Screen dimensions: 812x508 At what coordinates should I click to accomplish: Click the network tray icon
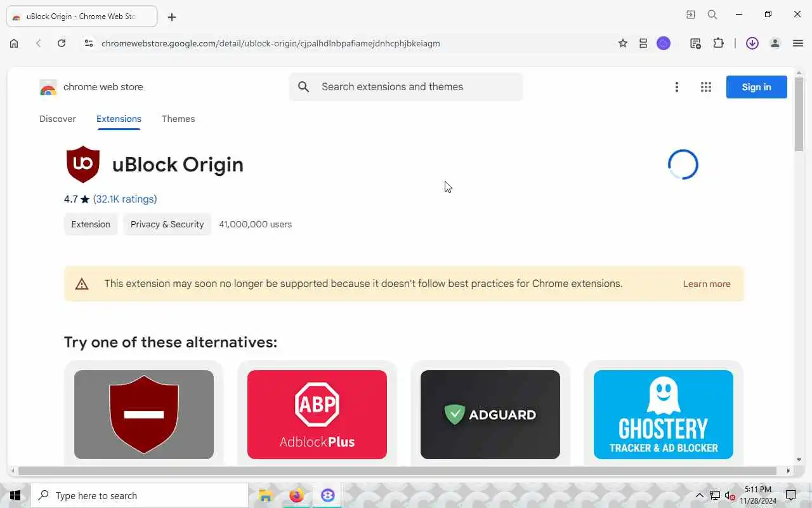[x=715, y=495]
